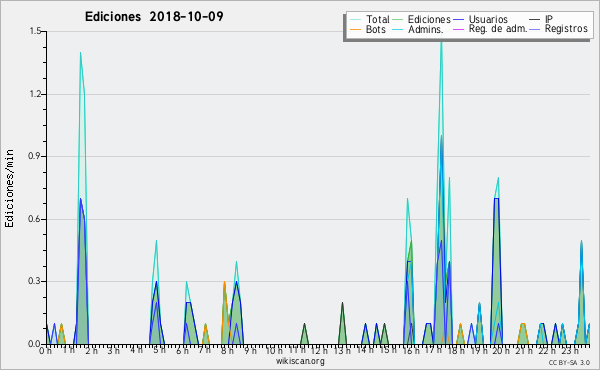
Task: Click the y-axis value 1.2
Action: [x=35, y=94]
